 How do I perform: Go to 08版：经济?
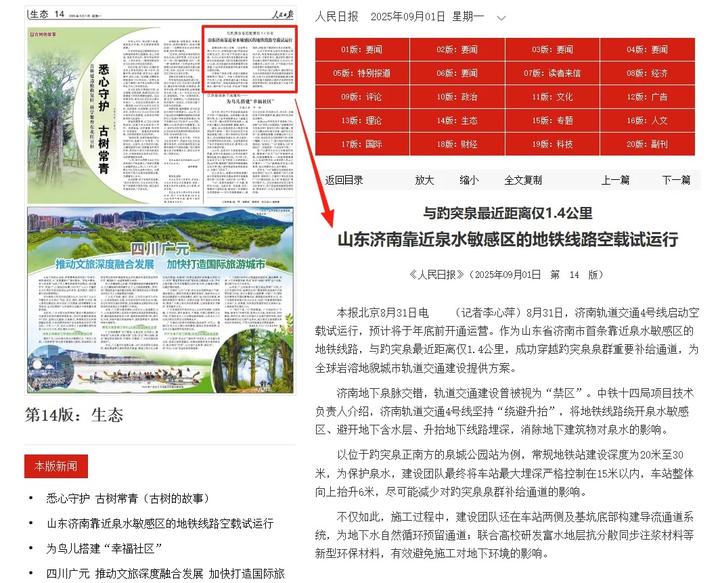(647, 73)
